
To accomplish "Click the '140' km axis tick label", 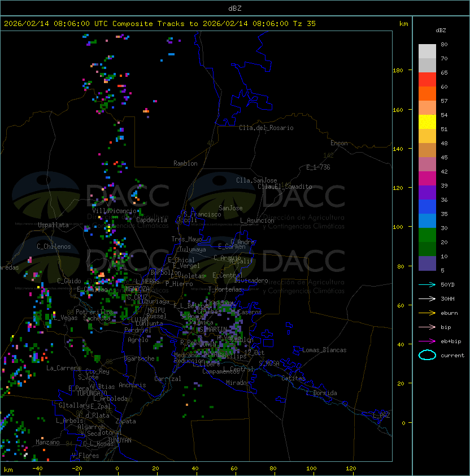I will coord(398,149).
